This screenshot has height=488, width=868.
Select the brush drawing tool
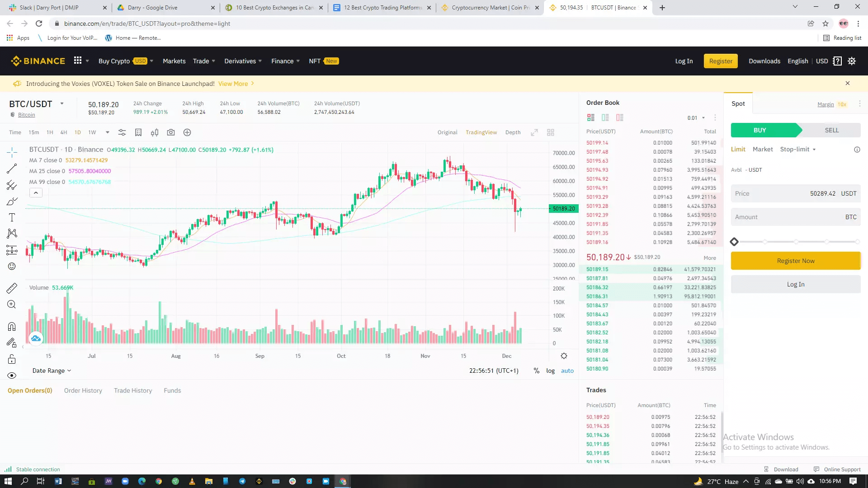(12, 201)
